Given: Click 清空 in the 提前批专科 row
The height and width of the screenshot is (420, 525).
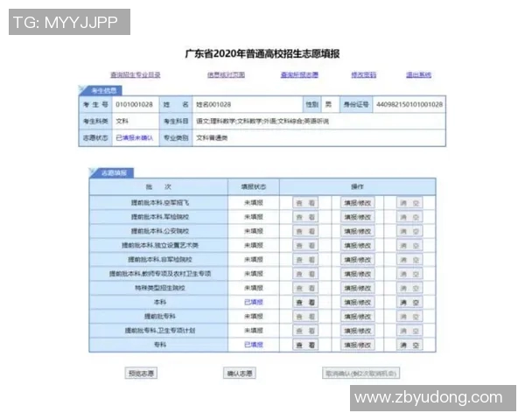Looking at the screenshot, I should 409,317.
